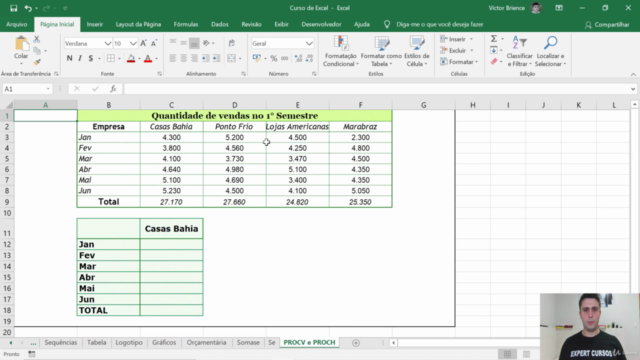Open Classificar e Filtrar menu
Screen dimensions: 640x360
[519, 51]
